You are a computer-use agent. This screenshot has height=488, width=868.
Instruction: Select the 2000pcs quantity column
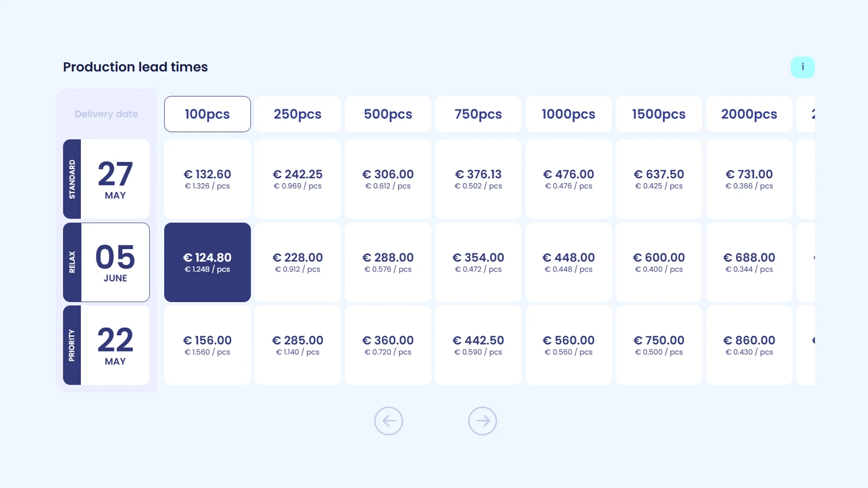pos(749,114)
